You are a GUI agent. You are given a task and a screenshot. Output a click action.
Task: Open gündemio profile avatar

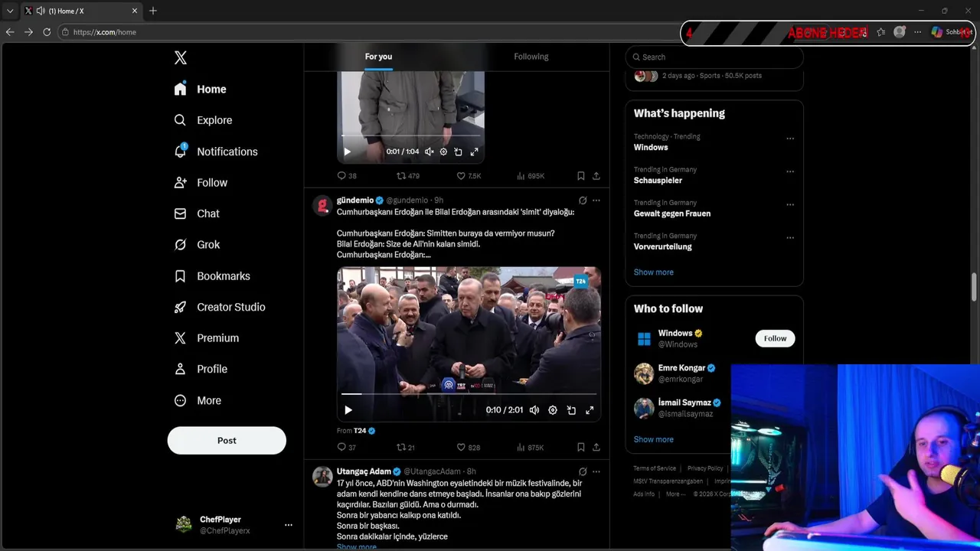tap(322, 205)
